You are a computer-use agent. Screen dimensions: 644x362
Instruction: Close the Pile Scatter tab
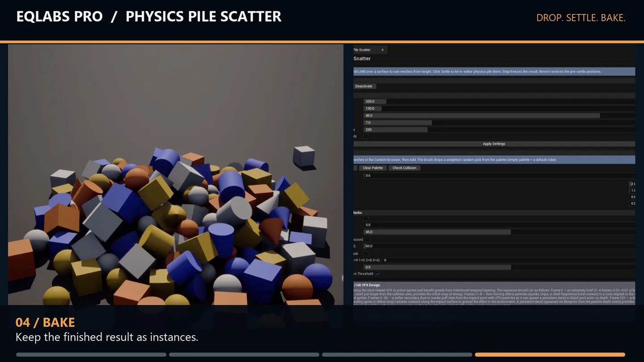(382, 50)
